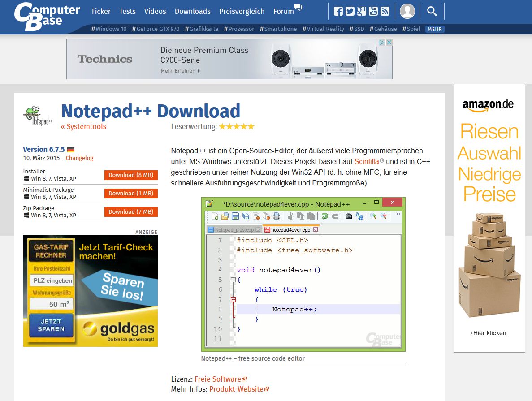Open the #Smartphone tag
Image resolution: width=532 pixels, height=401 pixels.
(x=278, y=29)
